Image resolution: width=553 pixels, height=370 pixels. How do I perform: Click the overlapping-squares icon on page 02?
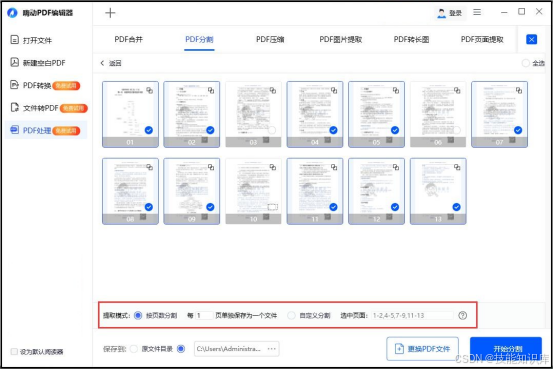[x=211, y=90]
